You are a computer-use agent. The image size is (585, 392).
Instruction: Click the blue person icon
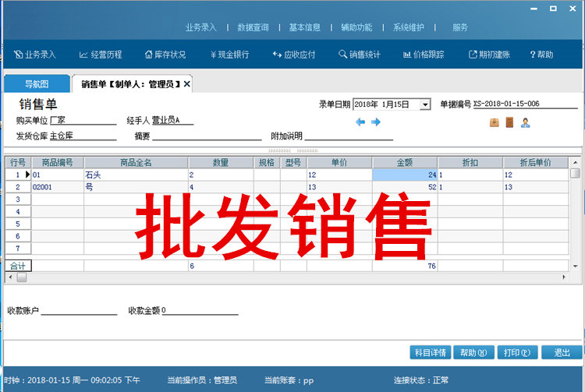pos(526,122)
